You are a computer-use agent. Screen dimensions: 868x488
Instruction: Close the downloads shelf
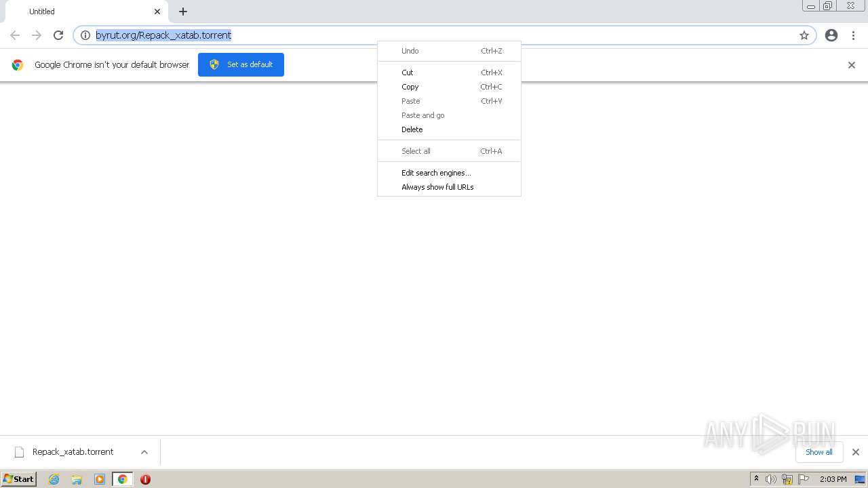[x=855, y=452]
